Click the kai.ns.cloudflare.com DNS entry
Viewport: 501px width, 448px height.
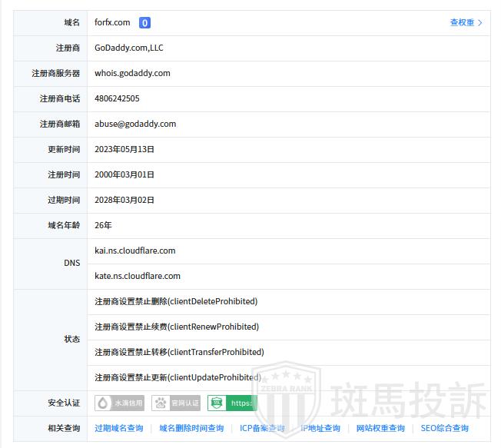point(135,251)
